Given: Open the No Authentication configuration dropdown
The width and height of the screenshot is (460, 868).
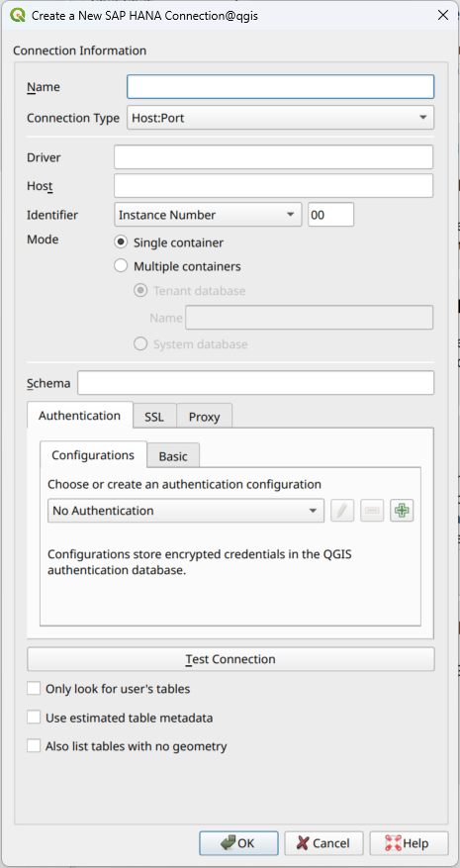Looking at the screenshot, I should [186, 511].
